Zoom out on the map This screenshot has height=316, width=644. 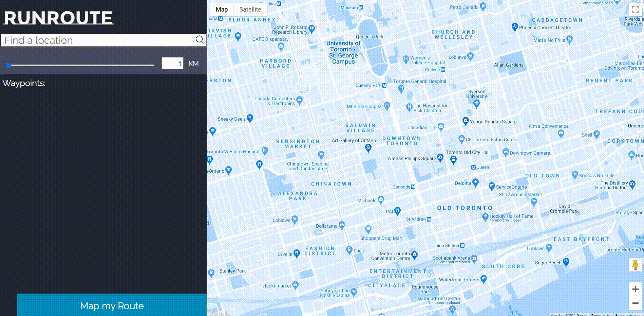tap(635, 303)
